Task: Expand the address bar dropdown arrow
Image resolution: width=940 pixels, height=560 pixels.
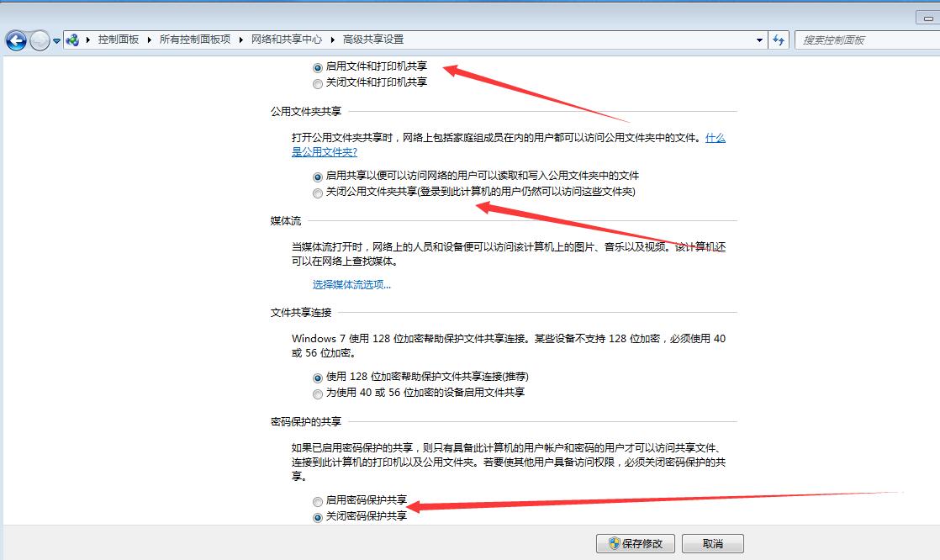Action: (x=758, y=40)
